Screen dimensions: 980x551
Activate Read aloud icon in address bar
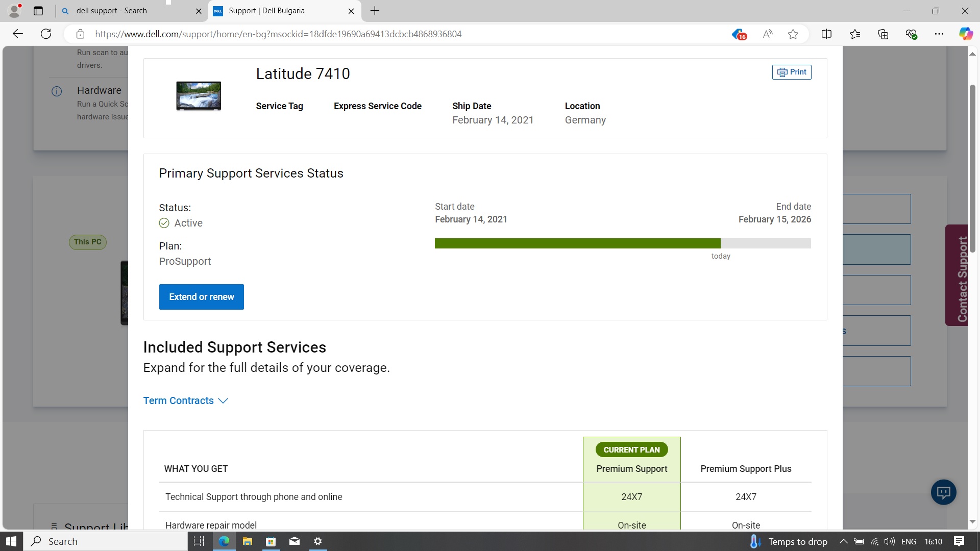767,34
